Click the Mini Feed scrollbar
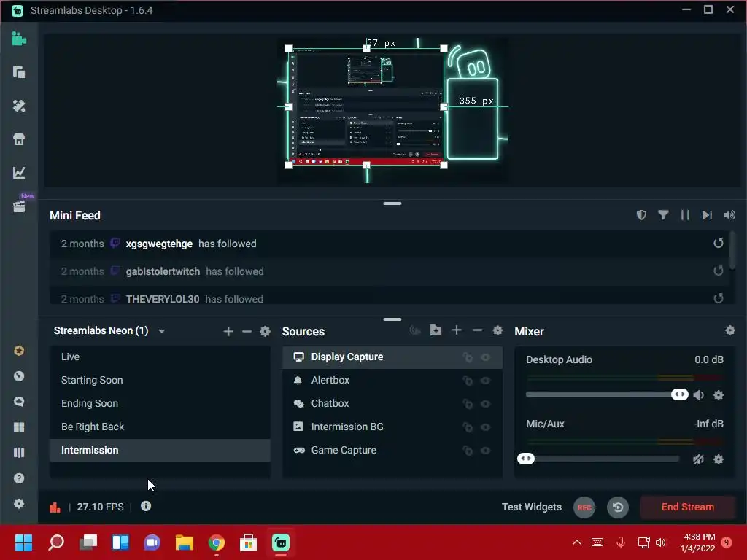This screenshot has height=560, width=747. click(x=732, y=249)
